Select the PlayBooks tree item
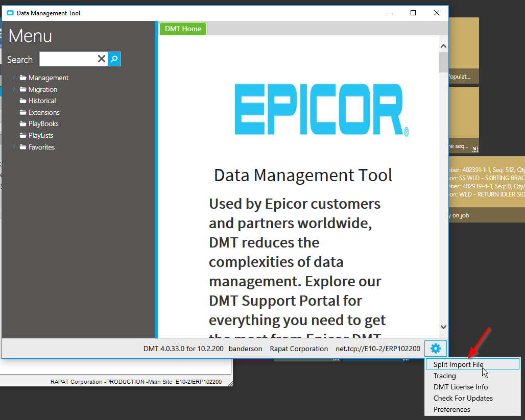525x420 pixels. [43, 124]
